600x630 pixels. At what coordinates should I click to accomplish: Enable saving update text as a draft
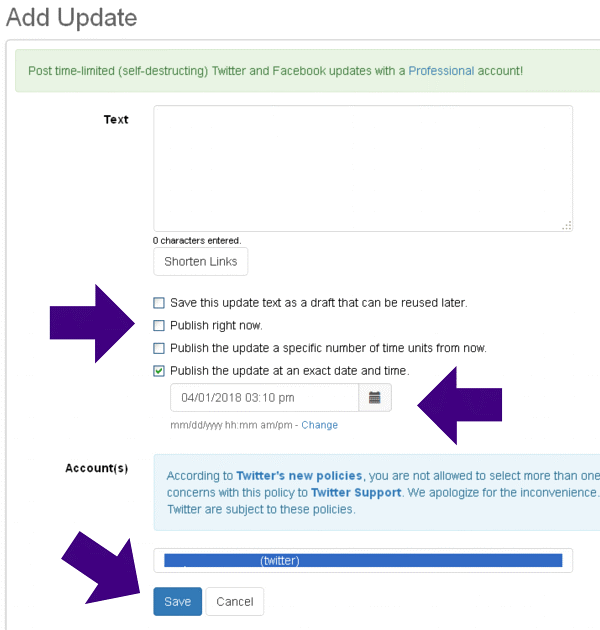[x=159, y=302]
